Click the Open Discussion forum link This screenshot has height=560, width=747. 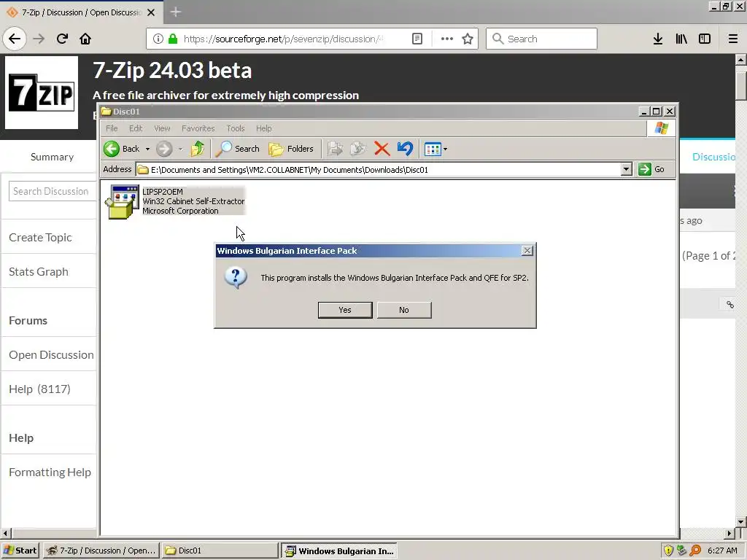tap(51, 355)
